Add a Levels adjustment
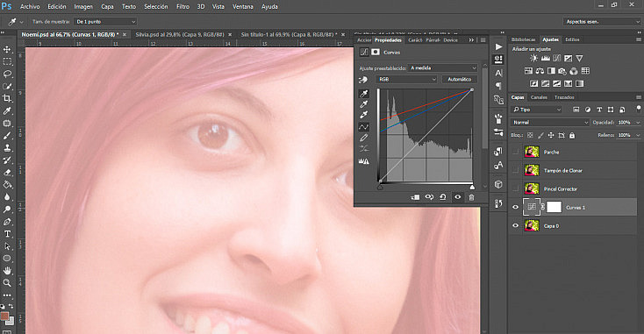The height and width of the screenshot is (334, 644). (546, 58)
